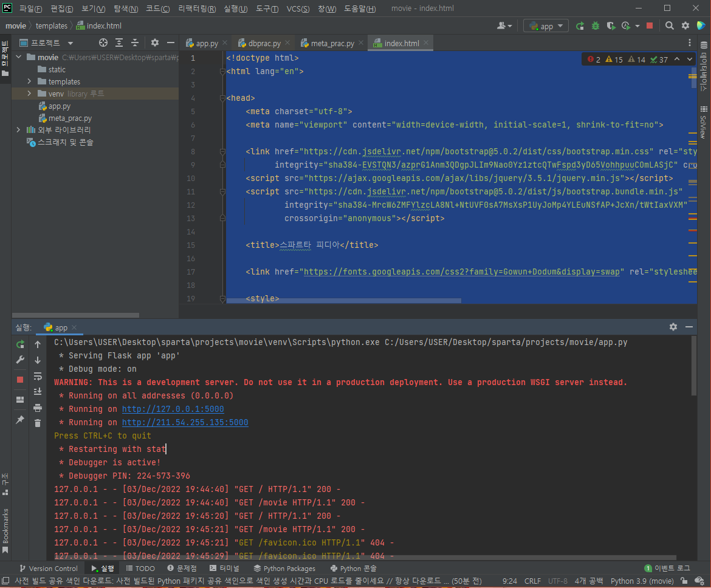Hide the project tool window
This screenshot has height=588, width=711.
(171, 43)
